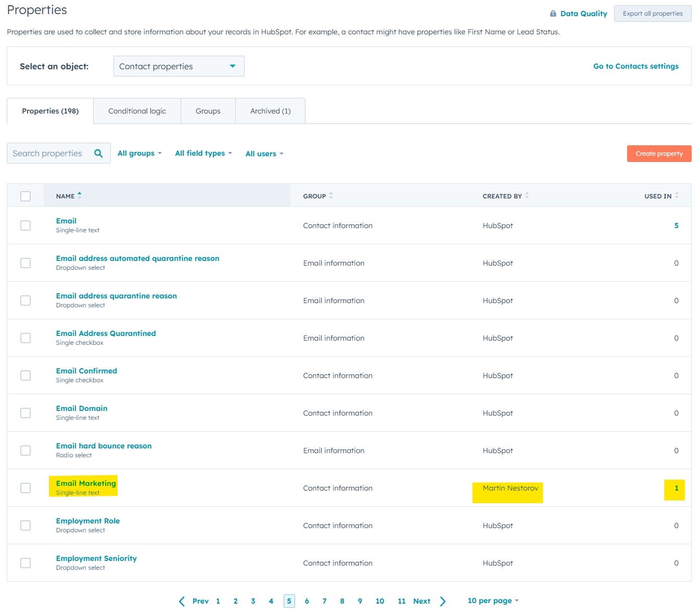Click the Next pagination link
The image size is (700, 613).
click(422, 601)
